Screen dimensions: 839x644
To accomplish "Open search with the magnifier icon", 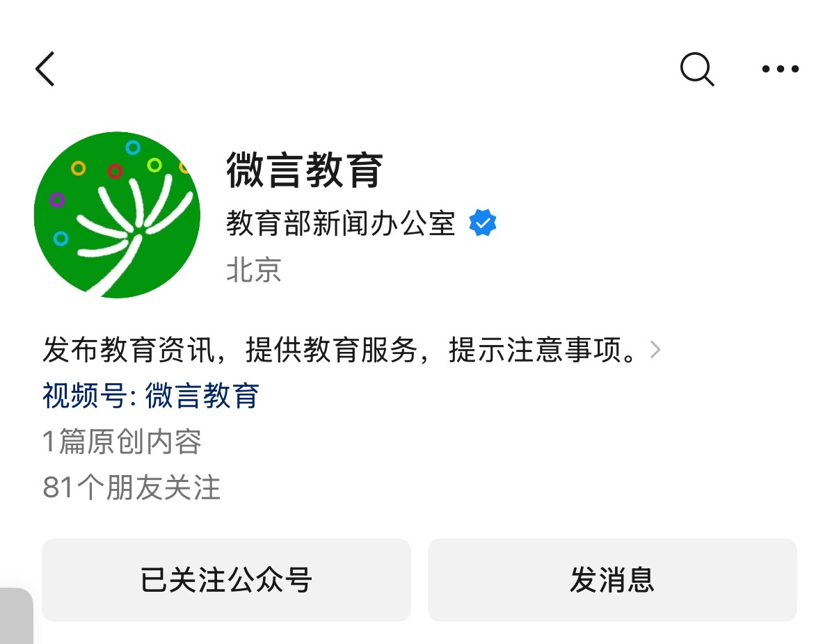I will [697, 69].
